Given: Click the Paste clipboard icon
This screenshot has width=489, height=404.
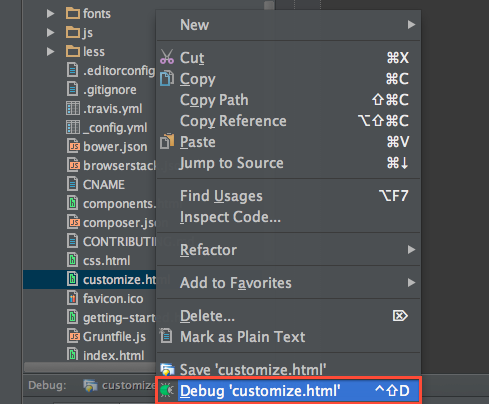Looking at the screenshot, I should pyautogui.click(x=167, y=141).
